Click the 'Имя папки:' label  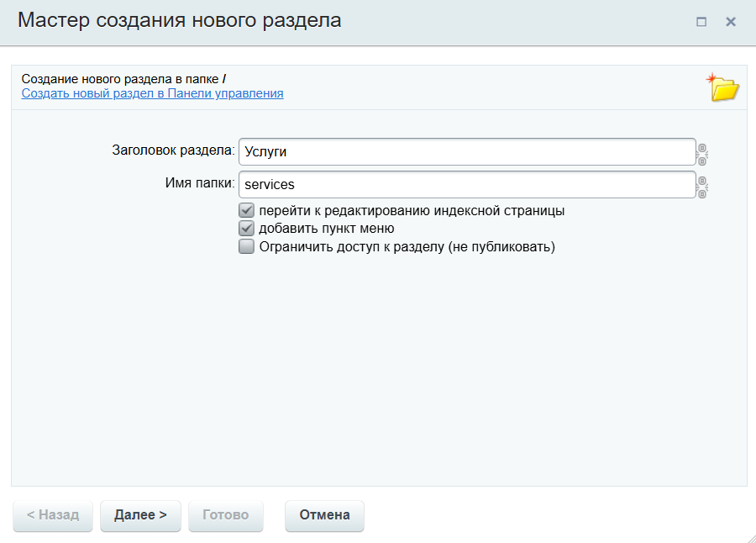pyautogui.click(x=200, y=183)
